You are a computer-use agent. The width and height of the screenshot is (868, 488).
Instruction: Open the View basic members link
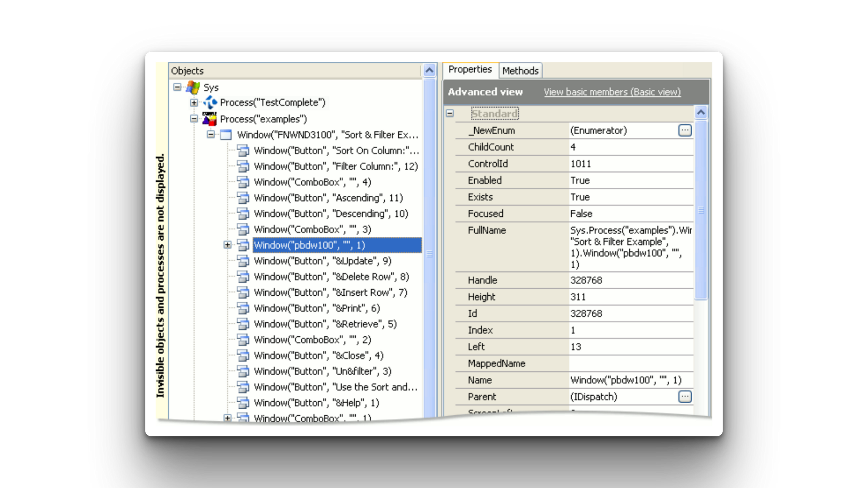tap(612, 92)
